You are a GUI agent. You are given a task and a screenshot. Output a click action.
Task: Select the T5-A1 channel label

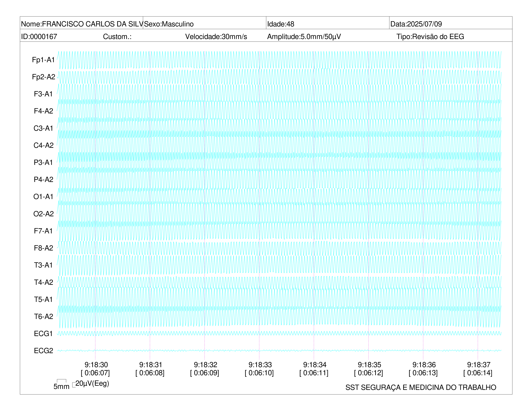point(43,299)
